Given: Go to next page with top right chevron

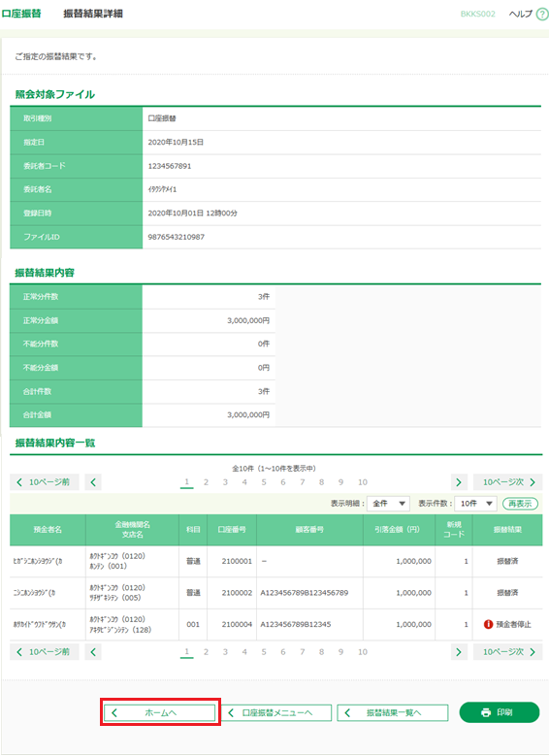Looking at the screenshot, I should pyautogui.click(x=459, y=482).
